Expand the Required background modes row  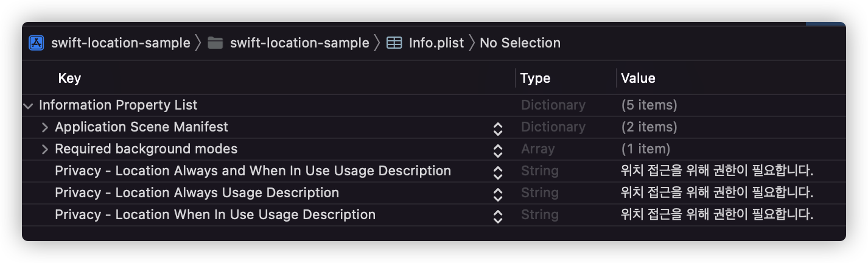(x=44, y=149)
